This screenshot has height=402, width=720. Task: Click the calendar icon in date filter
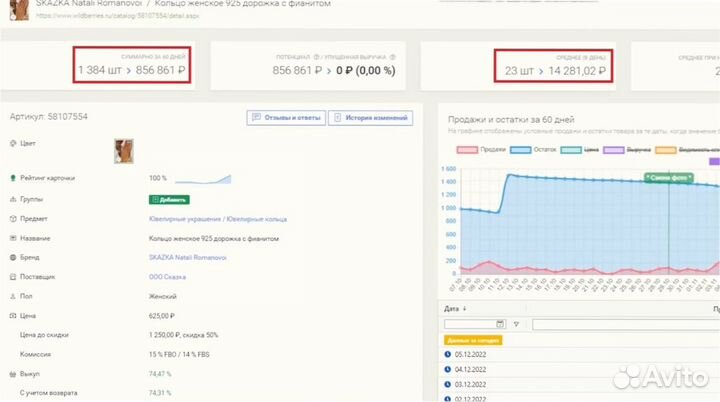(502, 325)
